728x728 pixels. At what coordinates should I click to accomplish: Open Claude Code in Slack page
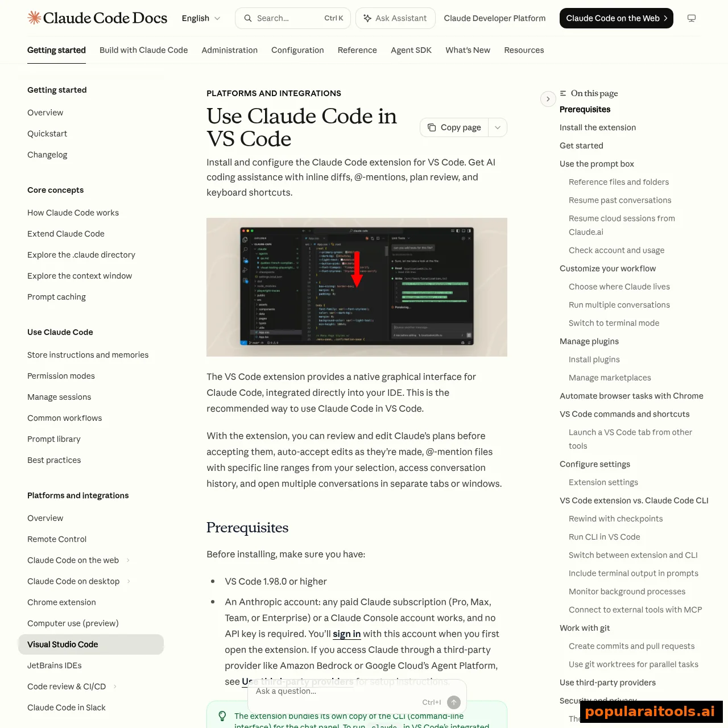(x=66, y=708)
